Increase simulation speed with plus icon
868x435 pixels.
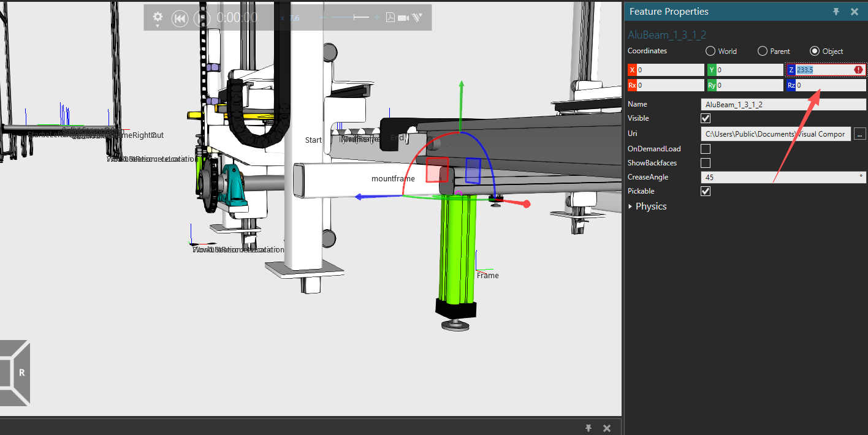click(377, 18)
